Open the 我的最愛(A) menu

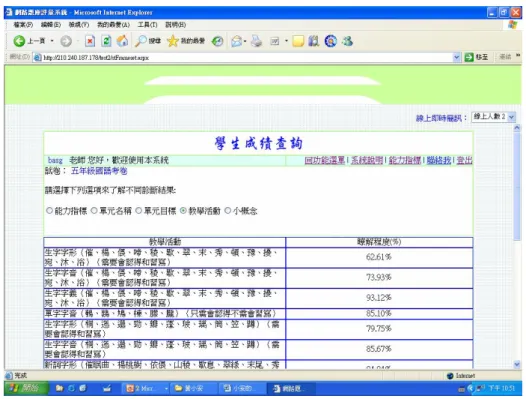pyautogui.click(x=113, y=24)
